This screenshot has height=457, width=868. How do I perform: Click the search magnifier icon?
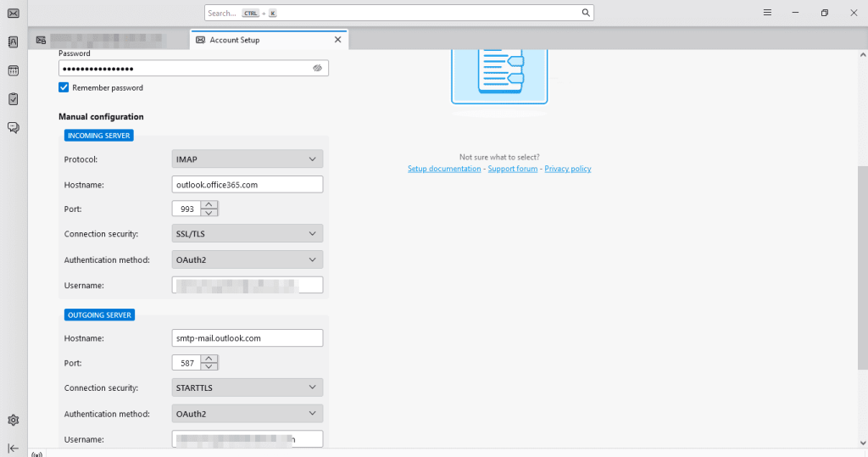tap(586, 13)
